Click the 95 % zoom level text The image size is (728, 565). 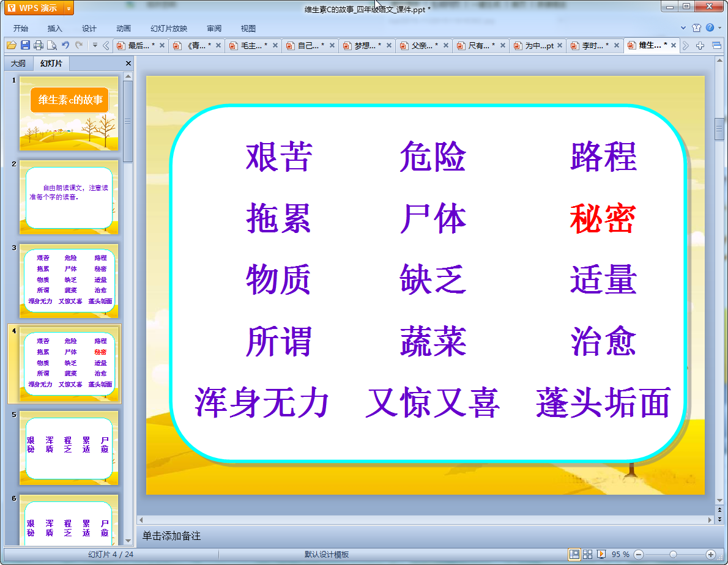(x=620, y=554)
